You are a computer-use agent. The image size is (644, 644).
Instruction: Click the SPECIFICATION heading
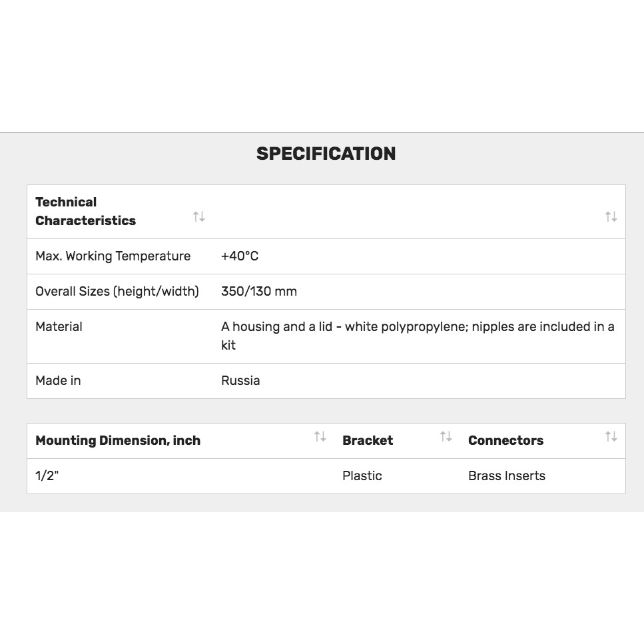pos(326,154)
